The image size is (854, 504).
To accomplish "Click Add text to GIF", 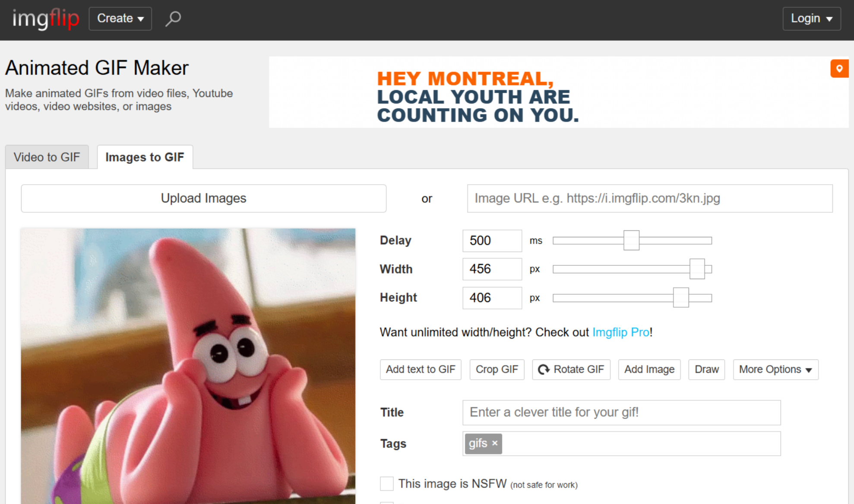I will pos(420,369).
